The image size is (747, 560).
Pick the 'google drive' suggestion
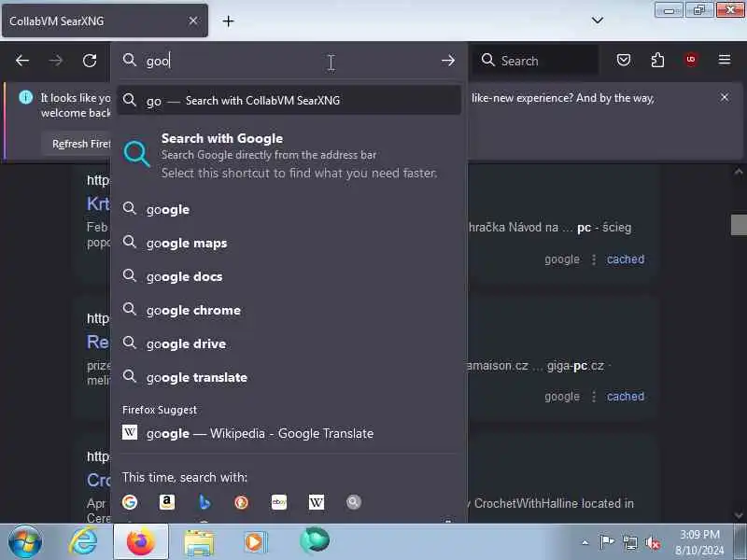pos(289,343)
